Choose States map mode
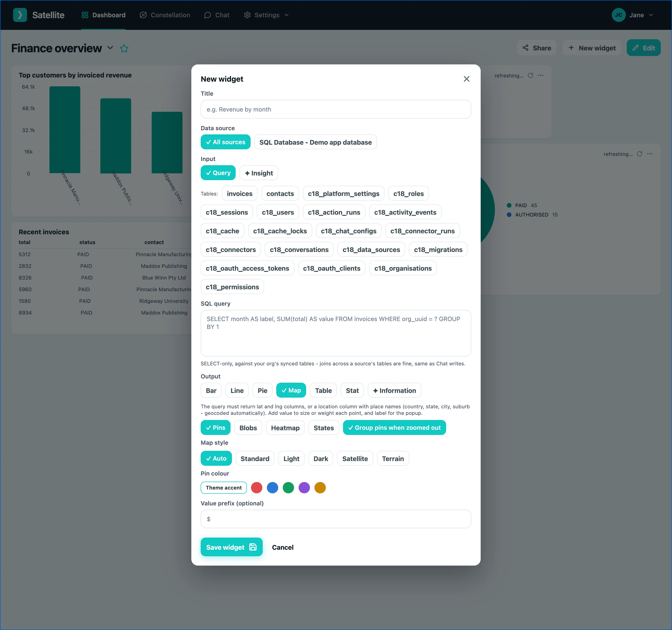Screen dimensions: 672x630 (323, 427)
